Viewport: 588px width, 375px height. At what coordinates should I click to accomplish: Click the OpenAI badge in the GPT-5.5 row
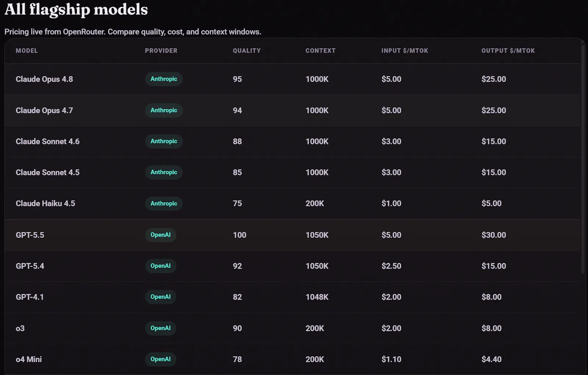[161, 235]
